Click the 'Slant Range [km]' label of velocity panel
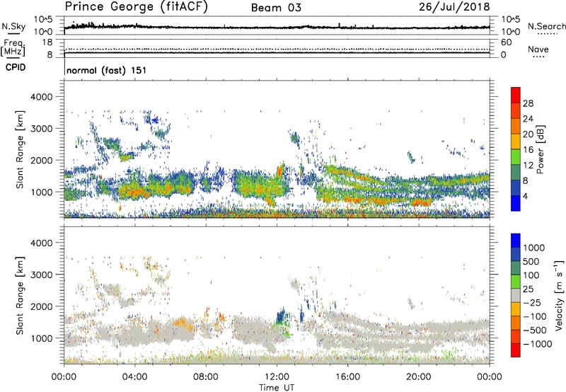 (x=20, y=296)
